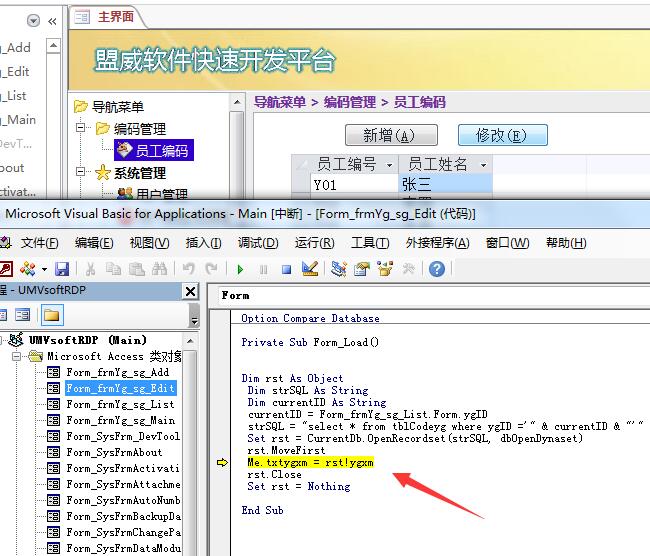Open the Insert object dropdown arrow
Screen dimensions: 650x556
[x=44, y=270]
